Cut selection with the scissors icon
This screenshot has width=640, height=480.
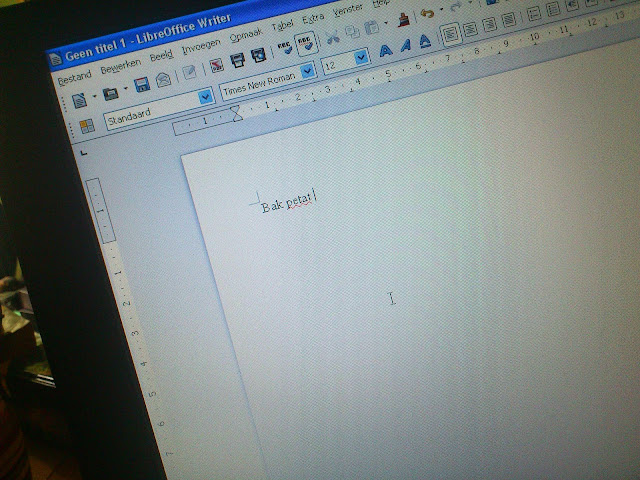click(x=333, y=37)
